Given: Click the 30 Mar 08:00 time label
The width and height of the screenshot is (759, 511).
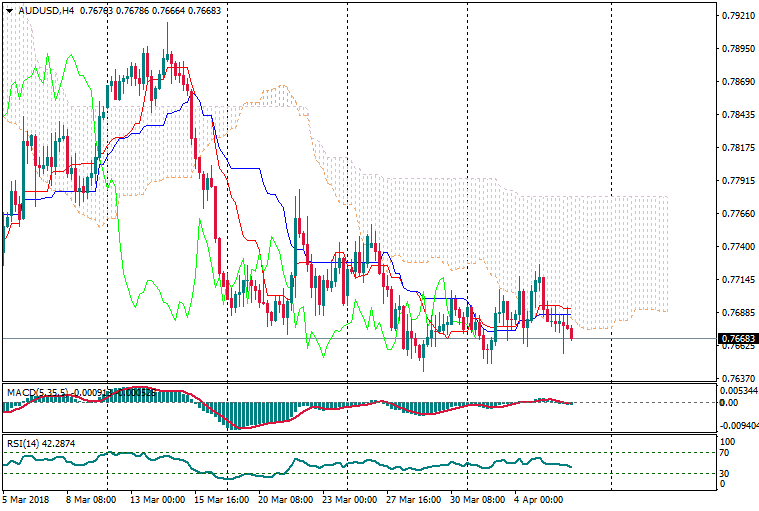Looking at the screenshot, I should [477, 498].
